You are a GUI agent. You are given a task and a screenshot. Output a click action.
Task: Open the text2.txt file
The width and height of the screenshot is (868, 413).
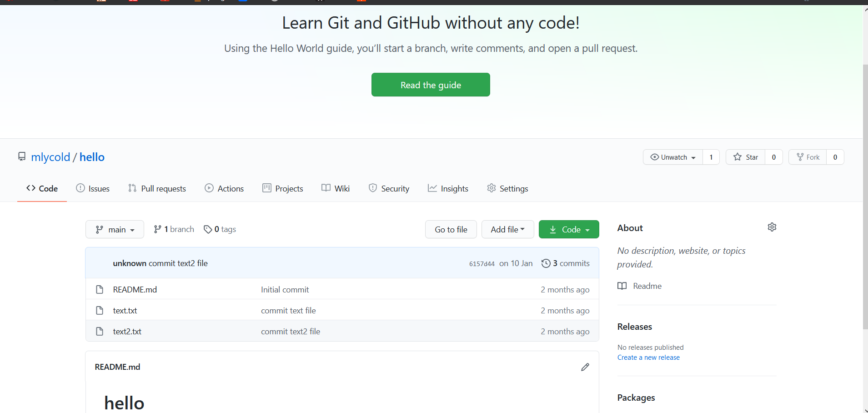pos(127,331)
